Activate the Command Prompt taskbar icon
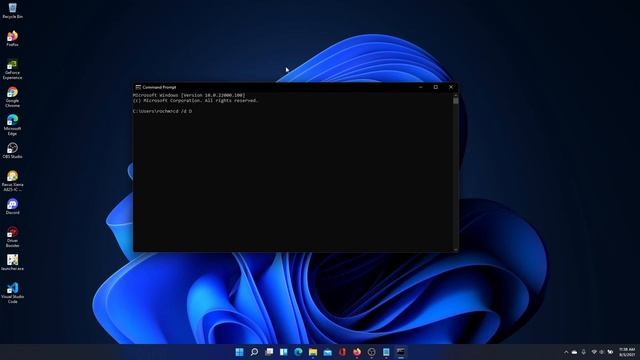The height and width of the screenshot is (360, 640). (x=401, y=352)
